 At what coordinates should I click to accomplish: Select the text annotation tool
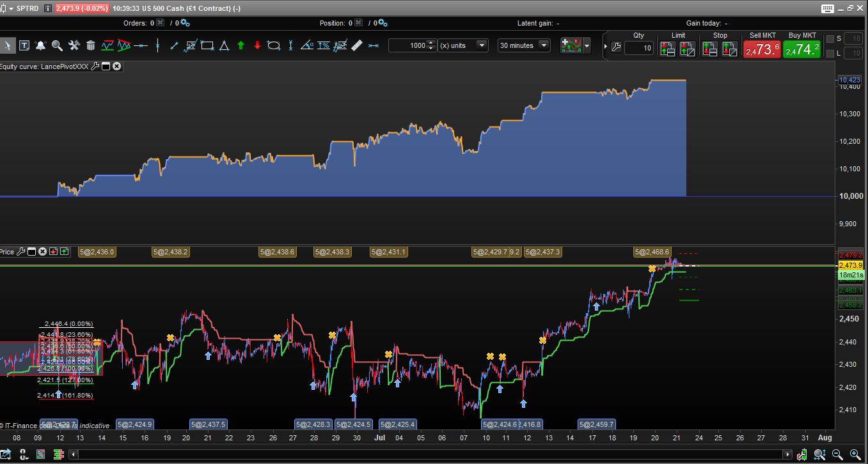tap(24, 45)
